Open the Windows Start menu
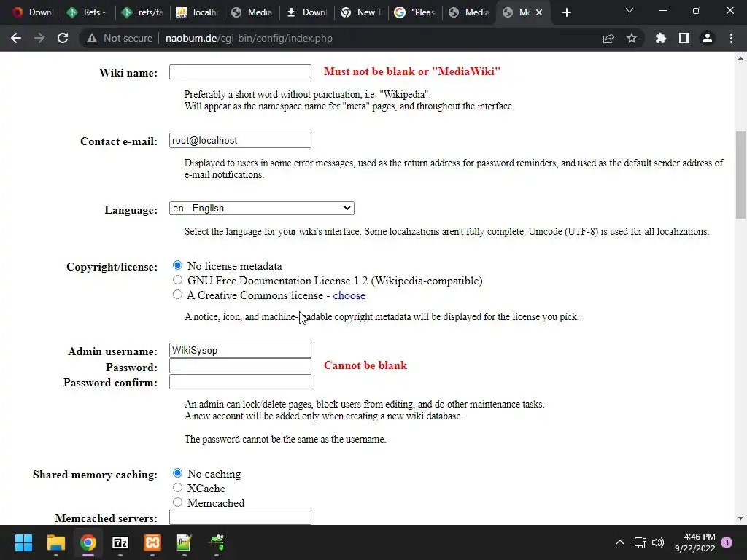Image resolution: width=747 pixels, height=560 pixels. pos(23,542)
